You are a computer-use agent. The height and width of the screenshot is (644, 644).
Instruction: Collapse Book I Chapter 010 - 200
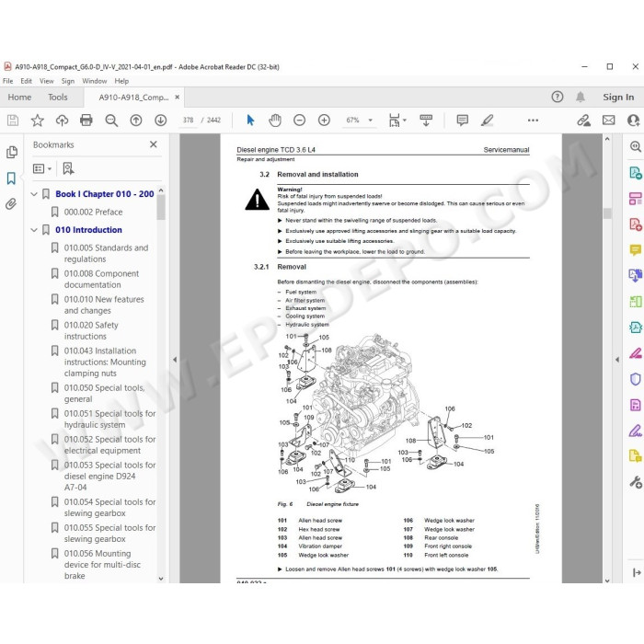[34, 194]
